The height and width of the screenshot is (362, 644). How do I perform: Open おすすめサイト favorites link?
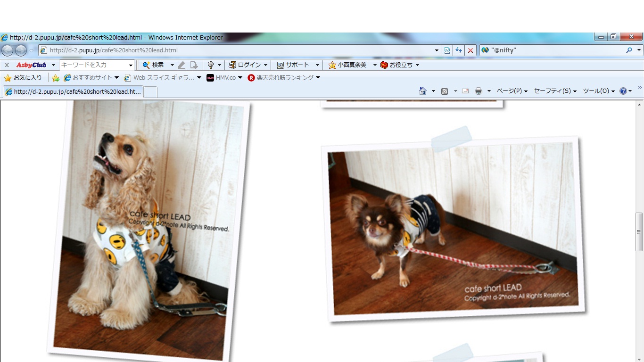(x=91, y=78)
